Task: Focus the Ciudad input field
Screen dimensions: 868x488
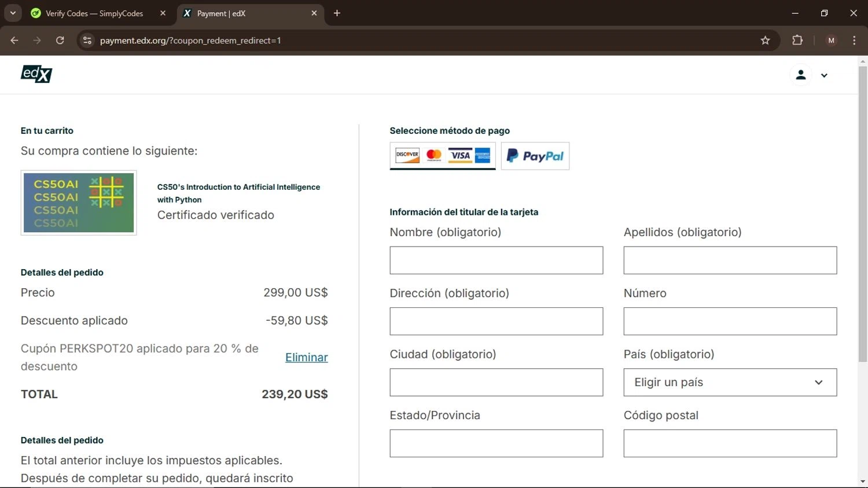Action: [496, 383]
